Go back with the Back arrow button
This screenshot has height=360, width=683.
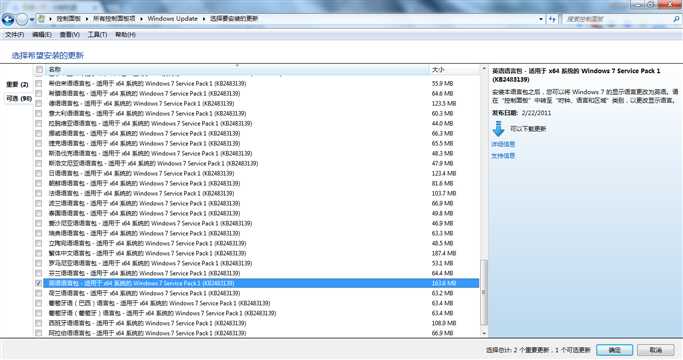(8, 19)
